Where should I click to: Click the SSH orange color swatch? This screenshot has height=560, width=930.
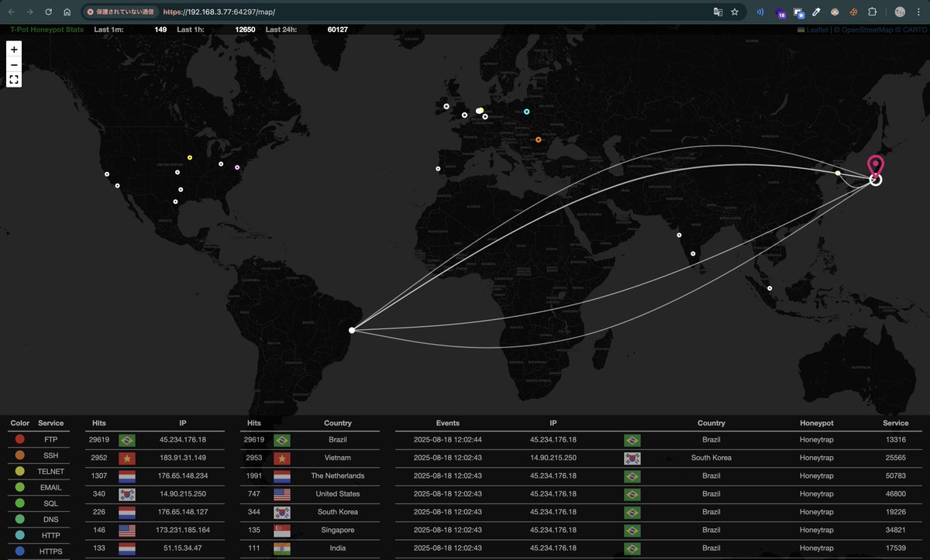20,455
